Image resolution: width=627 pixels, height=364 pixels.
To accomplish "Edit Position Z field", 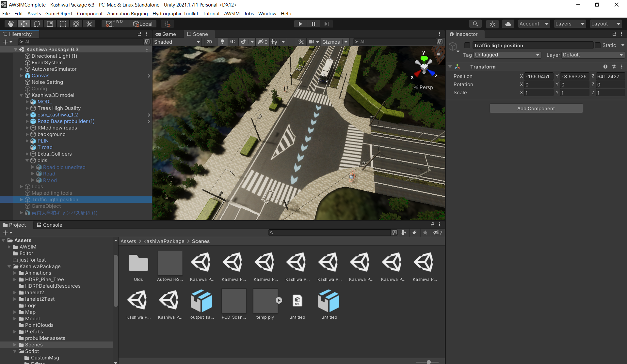I will [610, 76].
